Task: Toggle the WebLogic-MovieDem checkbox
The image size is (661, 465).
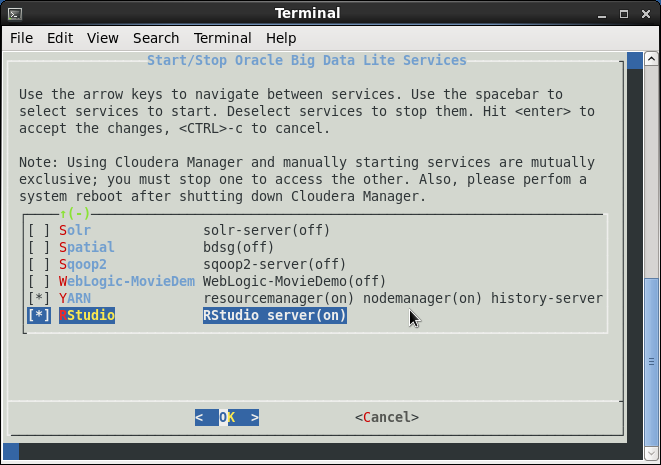Action: coord(39,281)
